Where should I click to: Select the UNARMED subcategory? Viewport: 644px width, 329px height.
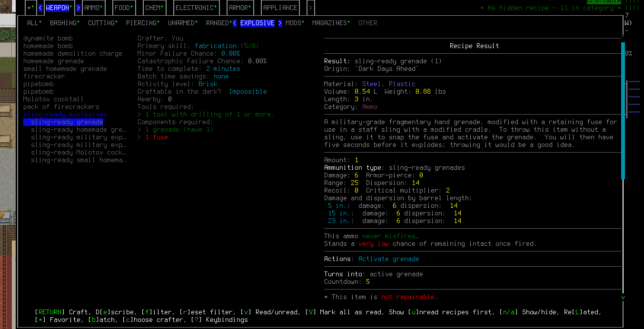(183, 23)
